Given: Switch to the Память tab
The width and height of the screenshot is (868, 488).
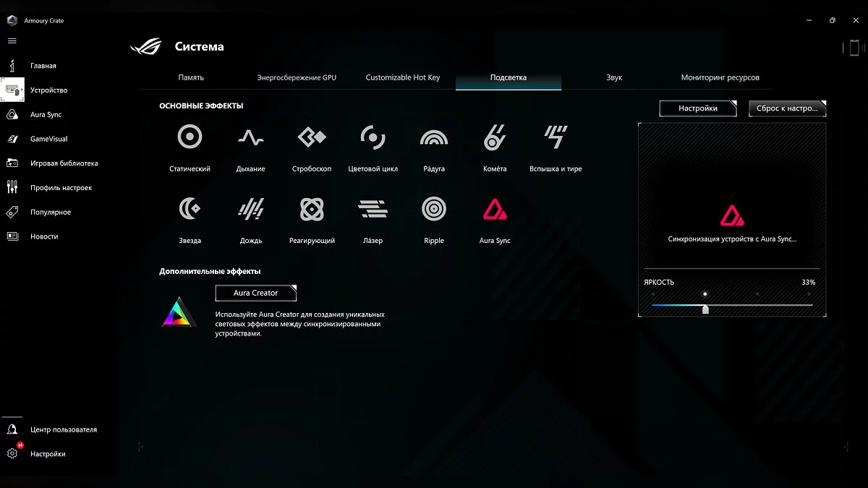Looking at the screenshot, I should 191,77.
